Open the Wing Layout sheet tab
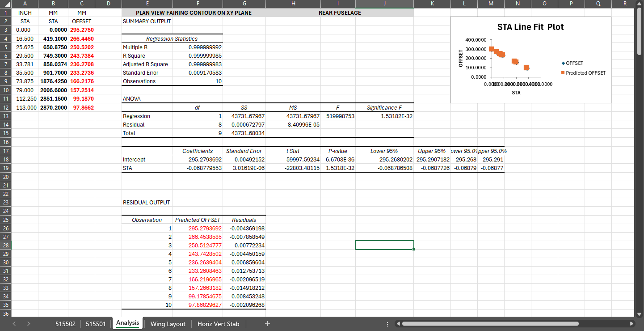The image size is (644, 331). pos(168,324)
